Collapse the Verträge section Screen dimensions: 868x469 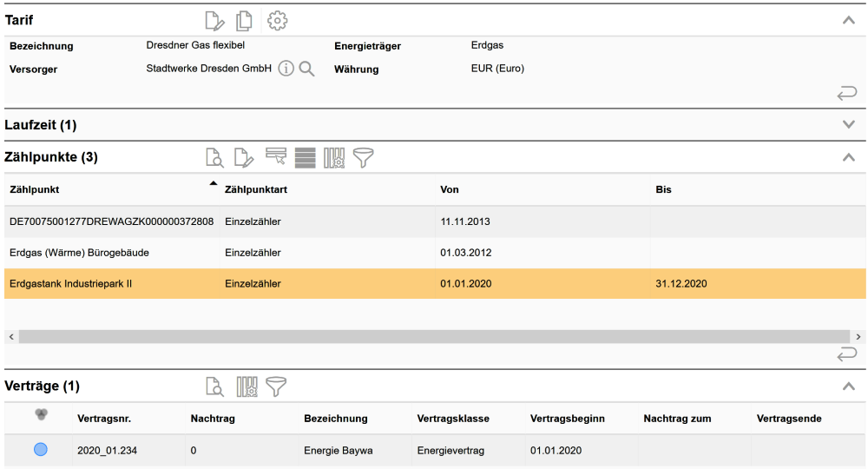click(849, 386)
